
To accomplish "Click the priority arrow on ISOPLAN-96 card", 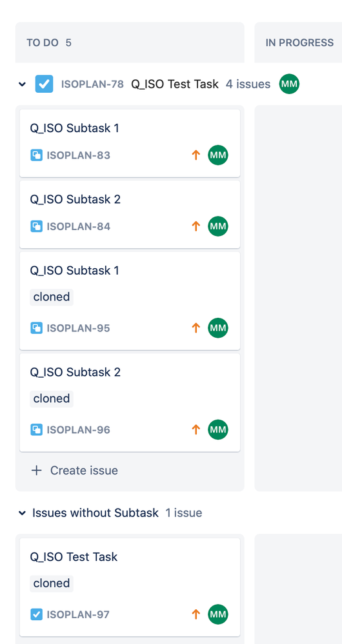I will (196, 429).
